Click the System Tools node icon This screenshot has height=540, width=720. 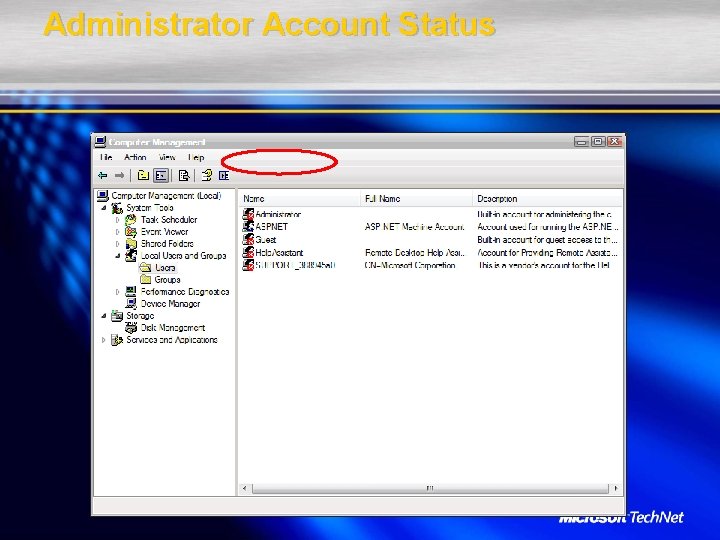pos(117,208)
